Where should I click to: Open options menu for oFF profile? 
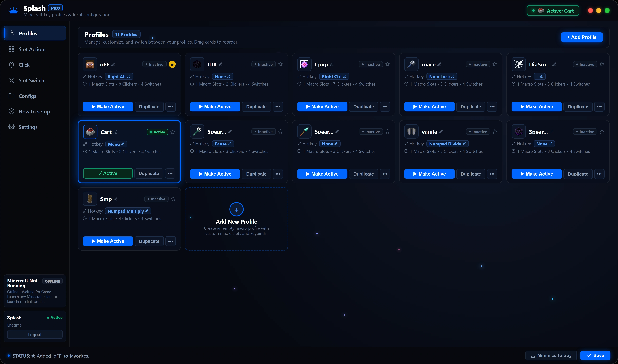pyautogui.click(x=171, y=107)
